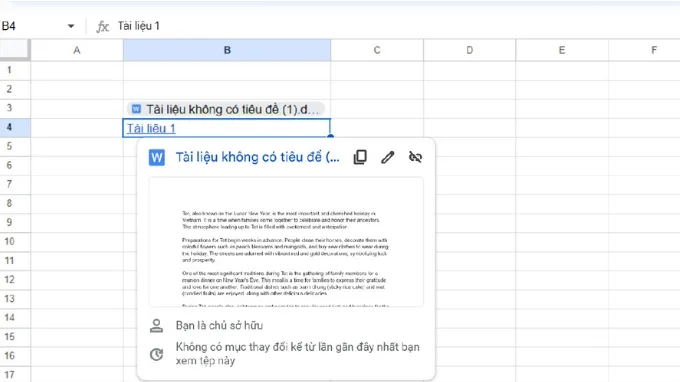Click the fx formula icon
The height and width of the screenshot is (382, 680).
click(x=102, y=26)
